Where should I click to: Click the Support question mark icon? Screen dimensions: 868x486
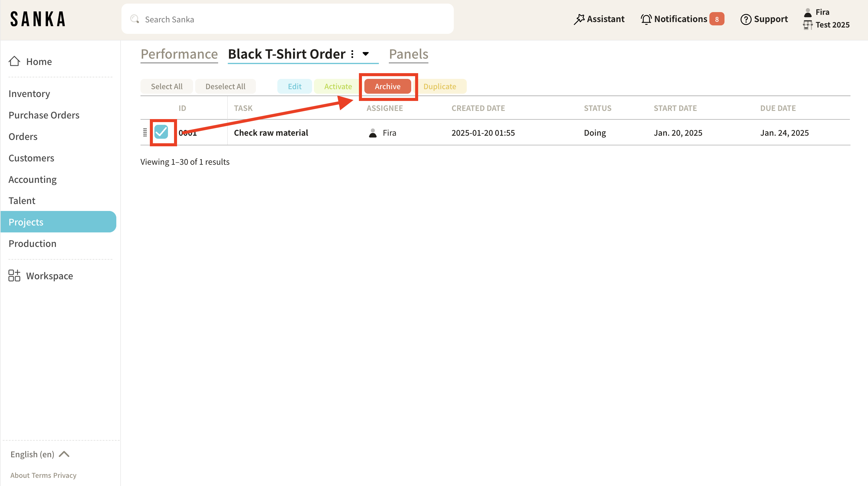point(746,19)
